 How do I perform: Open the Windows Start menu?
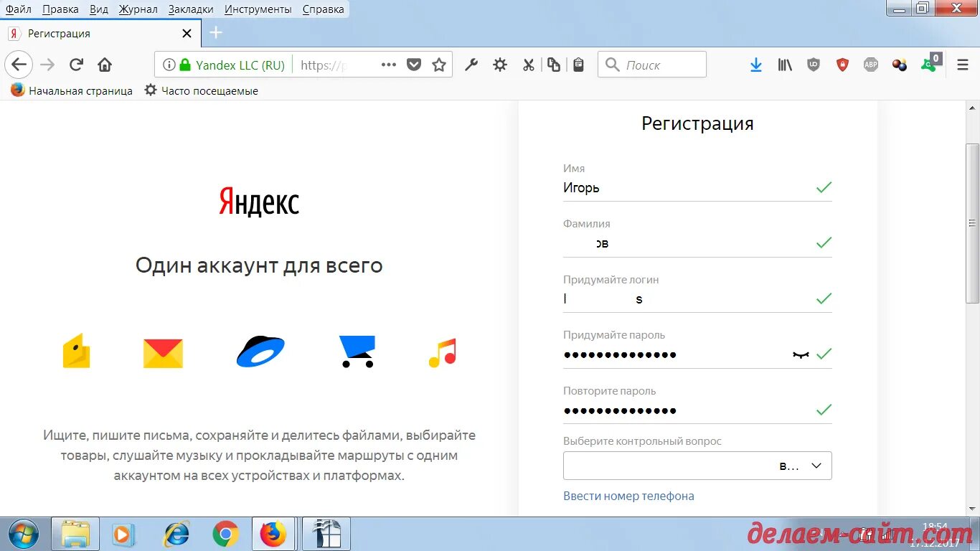point(22,534)
